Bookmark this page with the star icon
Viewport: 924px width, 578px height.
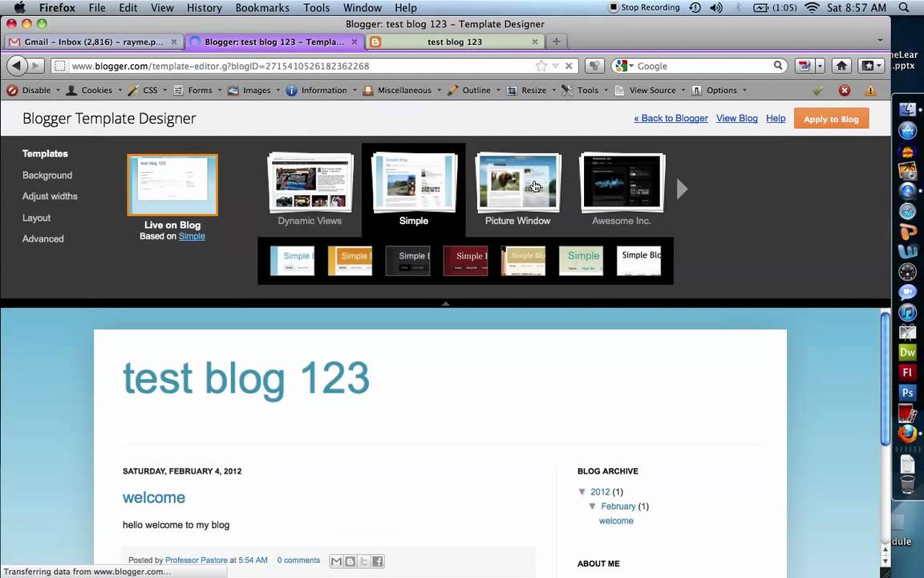click(x=541, y=66)
